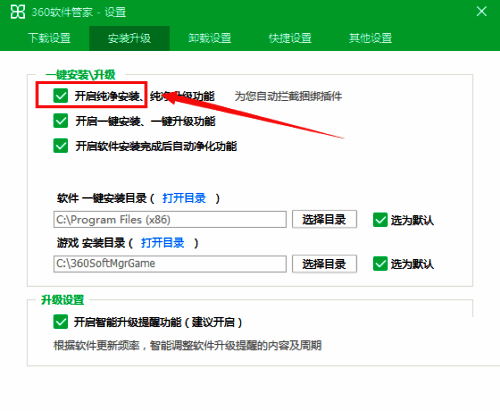Open the 其他设置 tab
500x411 pixels.
coord(370,38)
